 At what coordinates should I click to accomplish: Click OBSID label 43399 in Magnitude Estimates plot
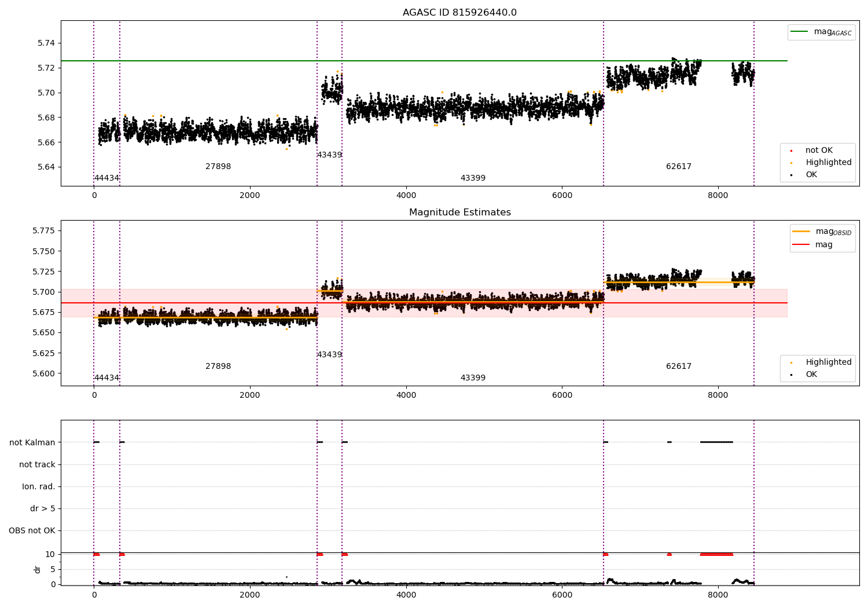click(x=473, y=378)
